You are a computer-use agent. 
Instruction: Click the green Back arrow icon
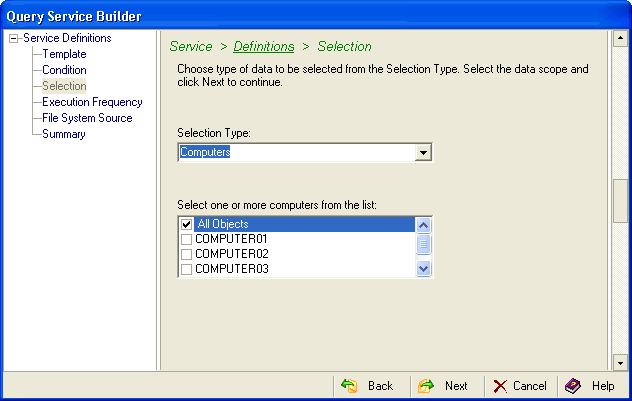tap(349, 386)
